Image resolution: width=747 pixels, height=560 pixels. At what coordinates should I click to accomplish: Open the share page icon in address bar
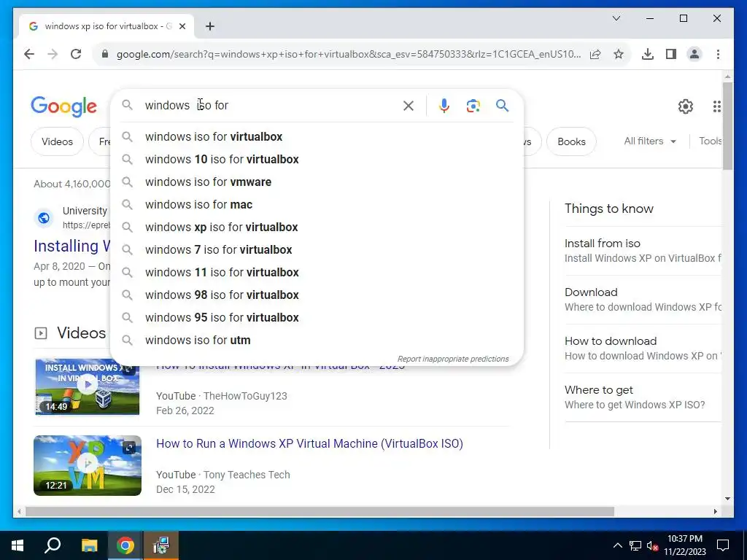coord(595,54)
